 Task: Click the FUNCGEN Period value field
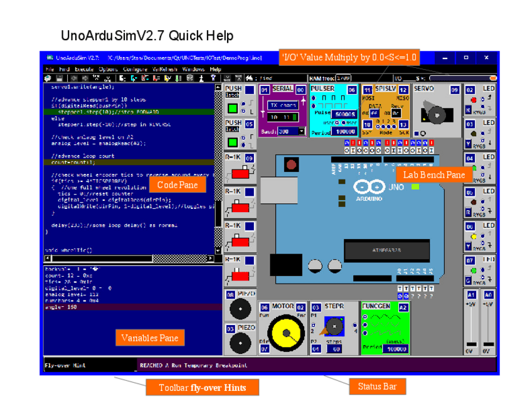395,349
